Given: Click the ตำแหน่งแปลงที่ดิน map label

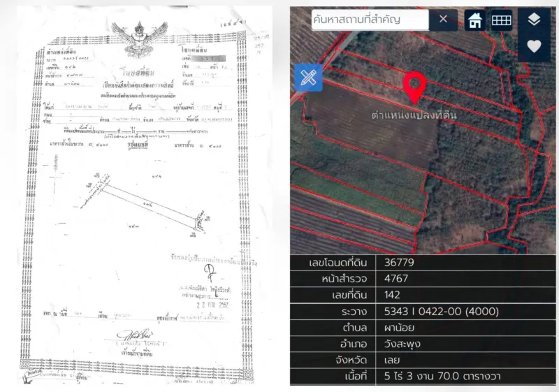Looking at the screenshot, I should [x=414, y=115].
